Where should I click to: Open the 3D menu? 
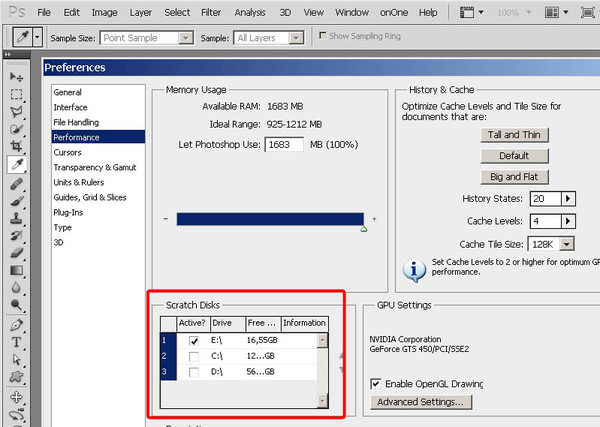285,13
